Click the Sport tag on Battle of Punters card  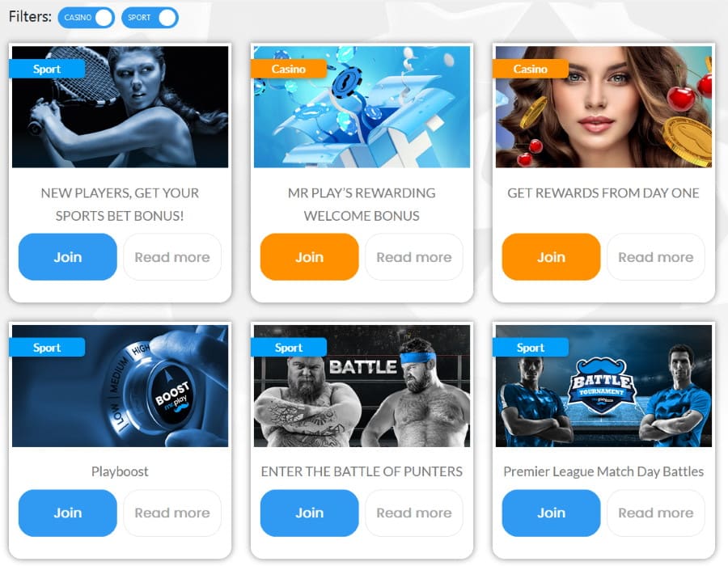click(288, 348)
